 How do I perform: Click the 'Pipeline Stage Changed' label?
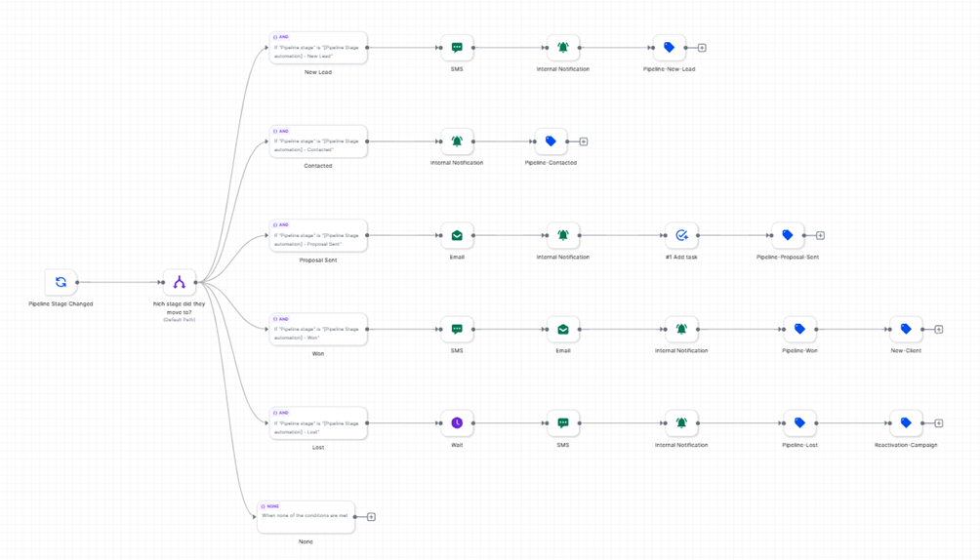tap(61, 303)
